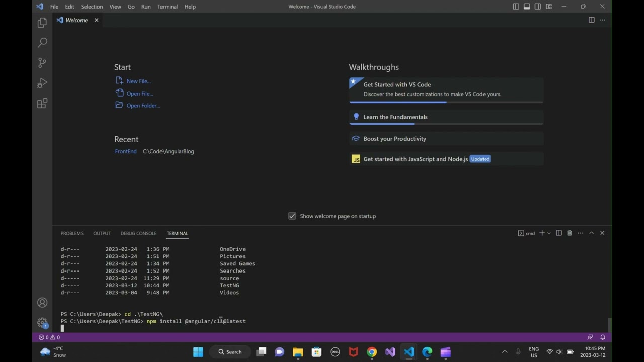Split the terminal pane

point(559,233)
